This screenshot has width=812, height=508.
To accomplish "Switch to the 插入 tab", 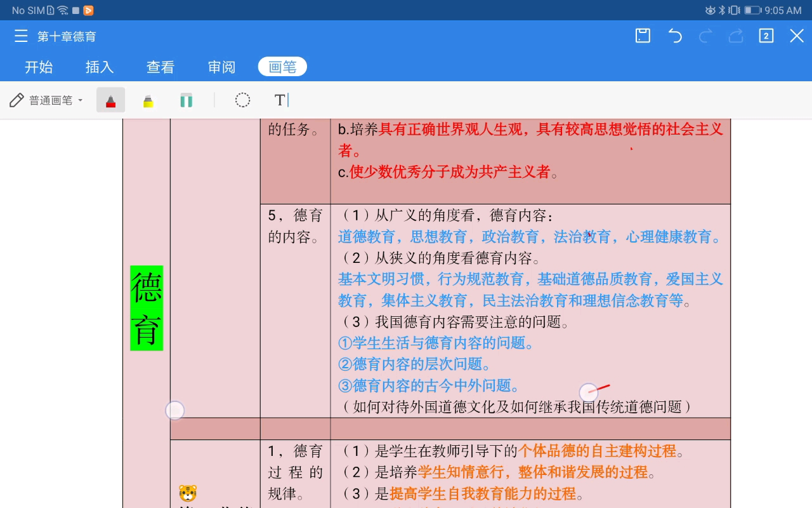I will point(100,67).
